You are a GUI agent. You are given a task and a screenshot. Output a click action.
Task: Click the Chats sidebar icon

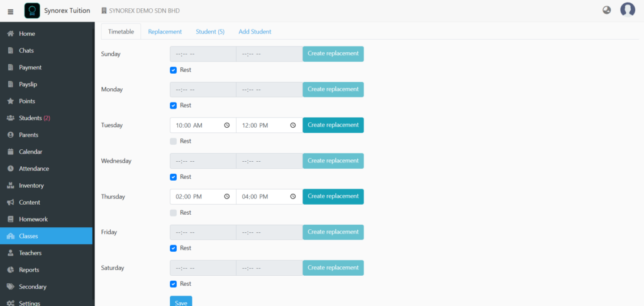(11, 50)
